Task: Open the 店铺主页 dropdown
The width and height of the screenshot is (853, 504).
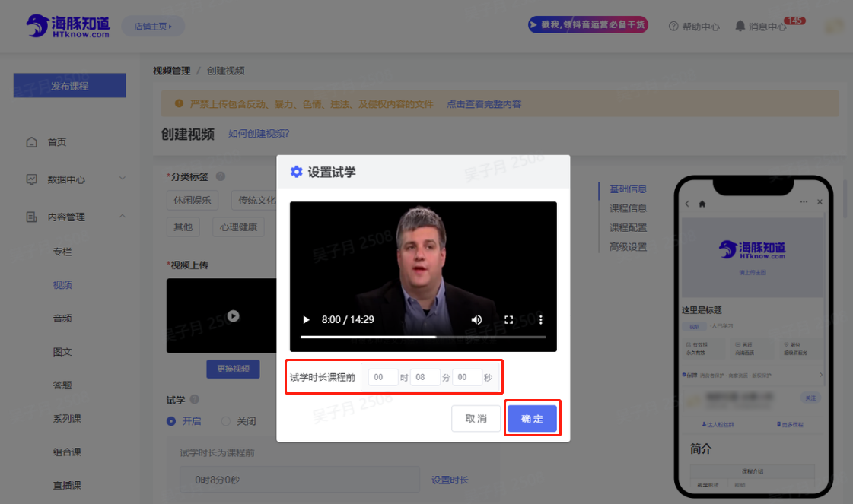Action: point(153,26)
